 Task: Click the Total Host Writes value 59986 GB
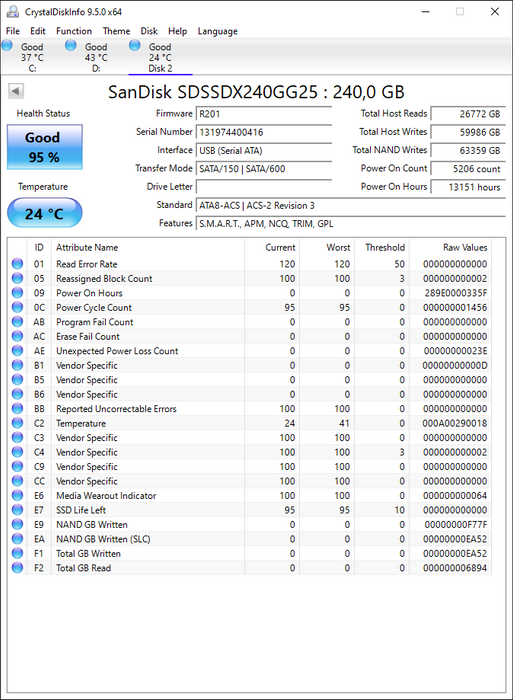tap(468, 132)
